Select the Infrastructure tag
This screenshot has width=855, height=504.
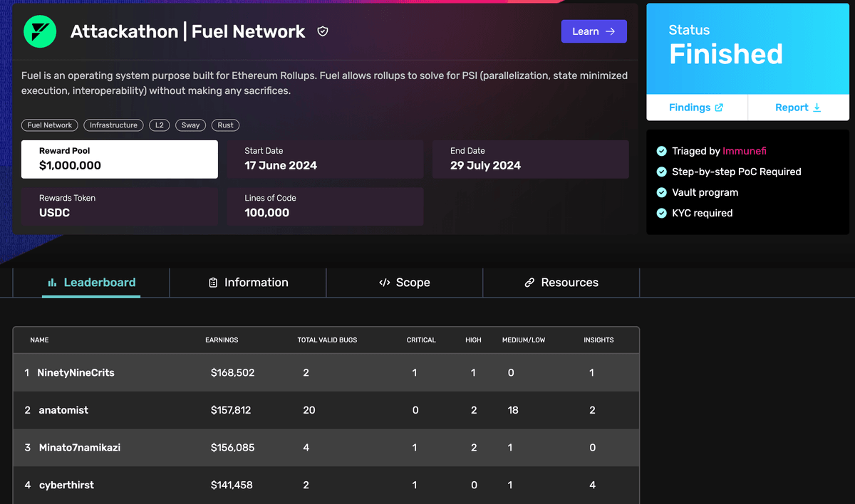click(x=113, y=125)
